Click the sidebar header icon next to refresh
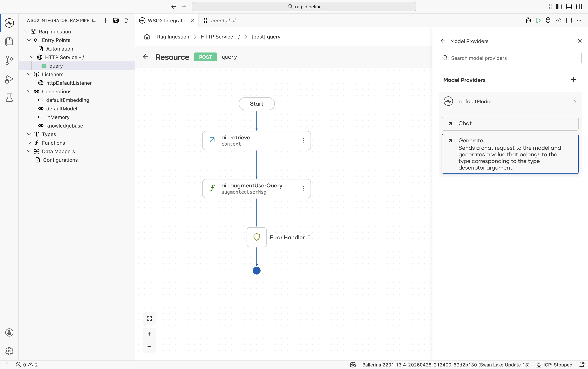Screen dimensions: 588x369 [x=116, y=20]
